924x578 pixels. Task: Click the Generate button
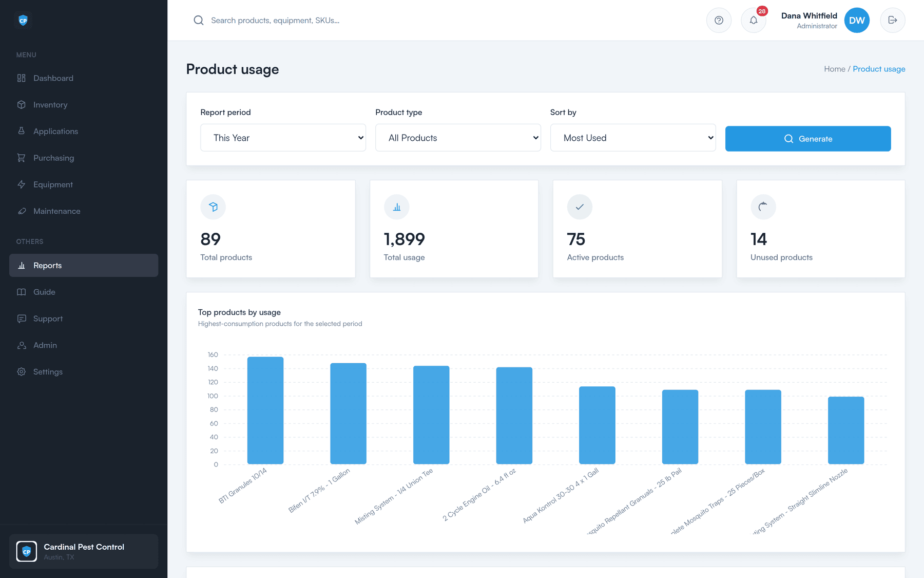(808, 139)
